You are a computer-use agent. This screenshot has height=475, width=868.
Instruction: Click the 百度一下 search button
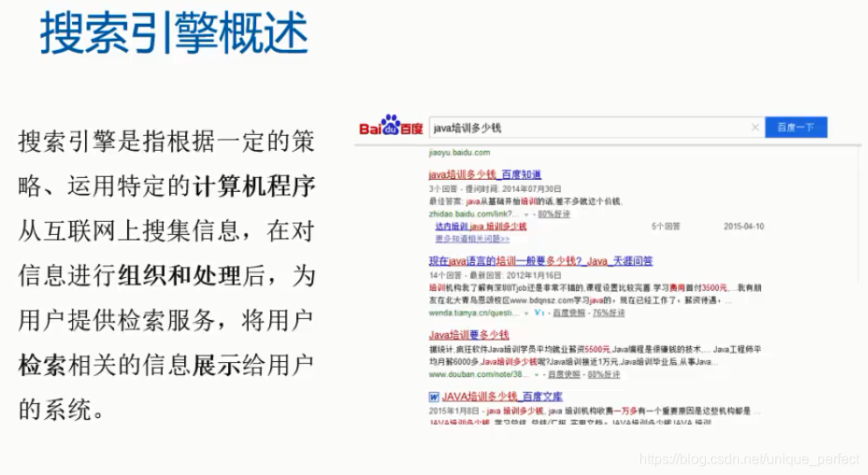click(x=796, y=127)
